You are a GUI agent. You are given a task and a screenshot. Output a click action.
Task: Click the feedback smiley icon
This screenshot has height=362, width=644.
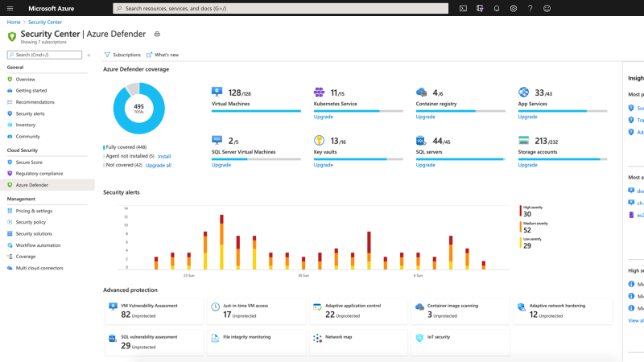pyautogui.click(x=547, y=8)
